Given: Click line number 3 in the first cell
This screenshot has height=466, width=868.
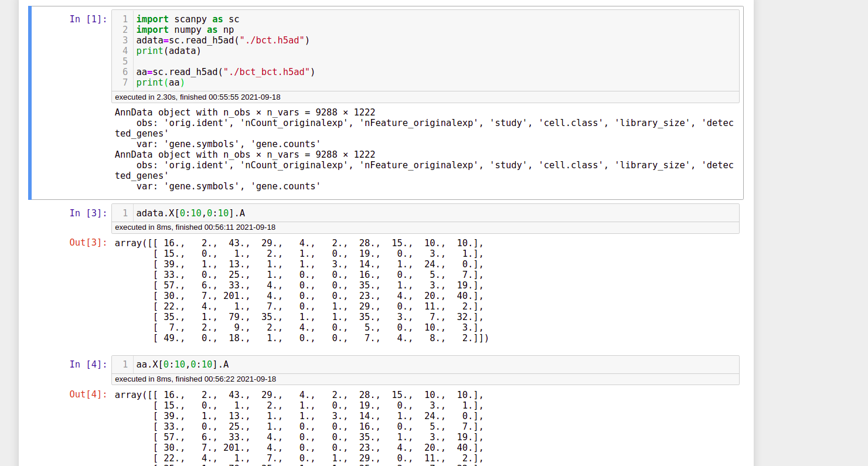Looking at the screenshot, I should click(x=124, y=40).
